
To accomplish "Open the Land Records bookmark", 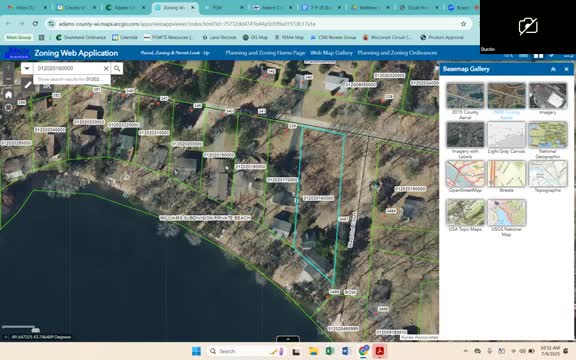I will (219, 37).
